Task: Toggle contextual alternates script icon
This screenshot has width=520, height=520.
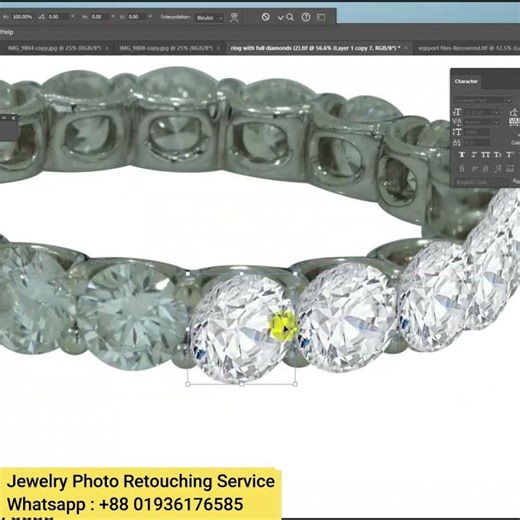Action: (474, 169)
